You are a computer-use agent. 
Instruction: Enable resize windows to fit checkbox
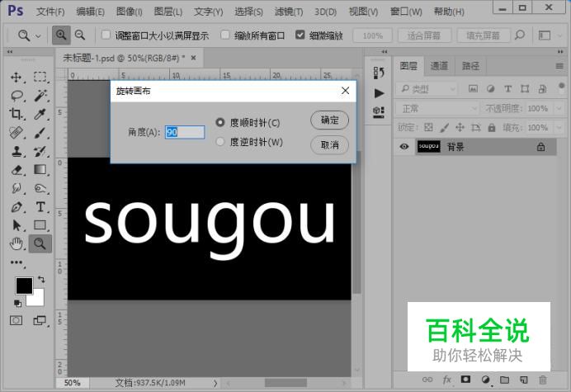106,35
